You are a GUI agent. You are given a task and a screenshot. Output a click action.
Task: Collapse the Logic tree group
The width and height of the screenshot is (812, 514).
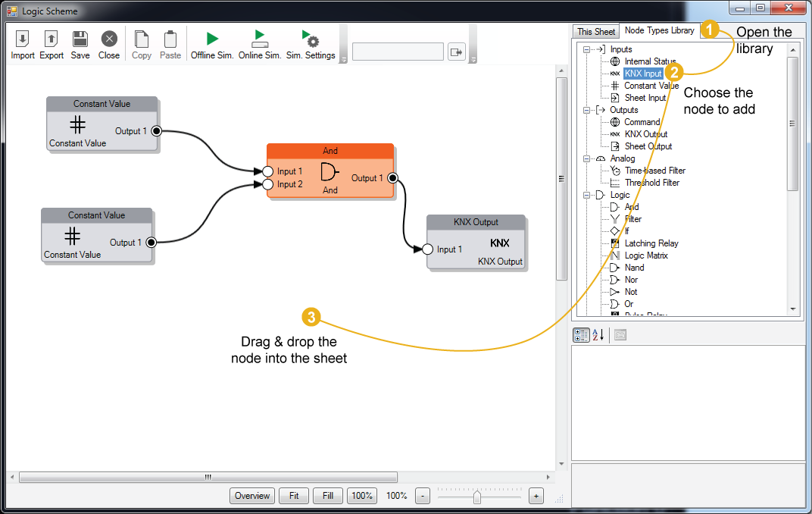(x=586, y=195)
